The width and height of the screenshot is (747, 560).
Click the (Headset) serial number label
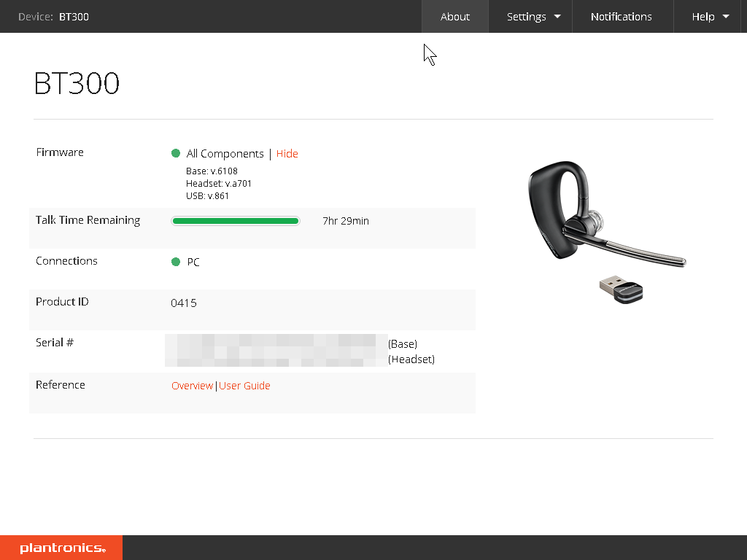point(411,359)
